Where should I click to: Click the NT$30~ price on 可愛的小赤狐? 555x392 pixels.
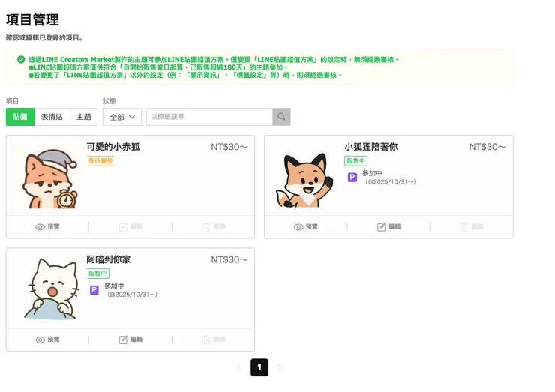tap(229, 147)
